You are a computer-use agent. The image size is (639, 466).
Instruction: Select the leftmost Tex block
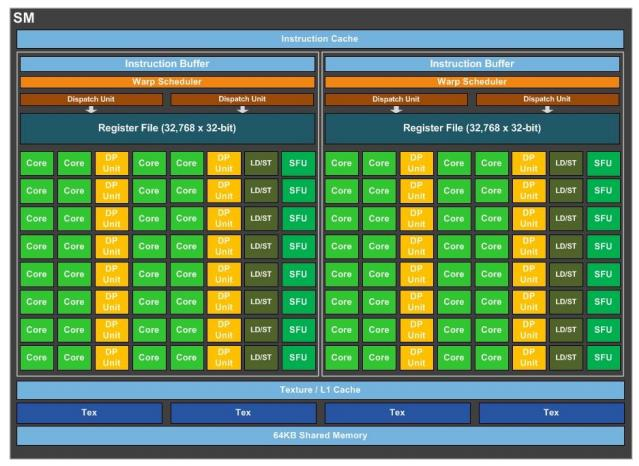click(90, 413)
